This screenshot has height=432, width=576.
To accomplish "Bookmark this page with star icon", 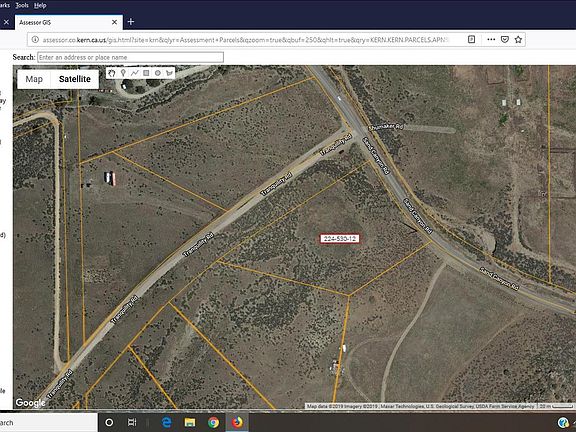I will point(518,39).
